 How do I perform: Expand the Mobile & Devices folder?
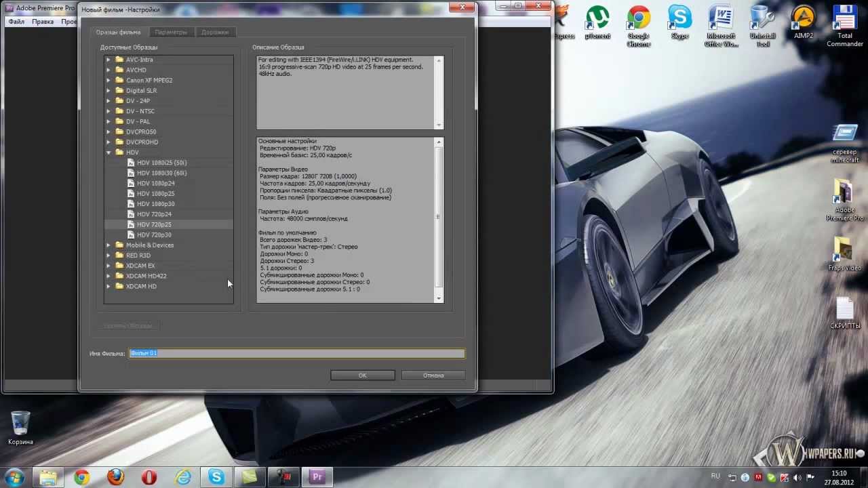click(x=108, y=245)
